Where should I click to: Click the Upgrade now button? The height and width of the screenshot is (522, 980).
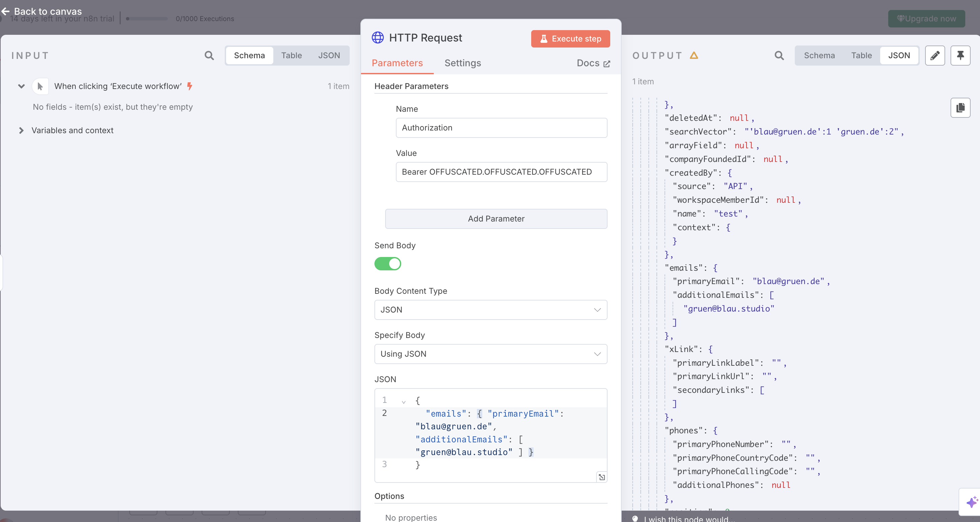[926, 19]
